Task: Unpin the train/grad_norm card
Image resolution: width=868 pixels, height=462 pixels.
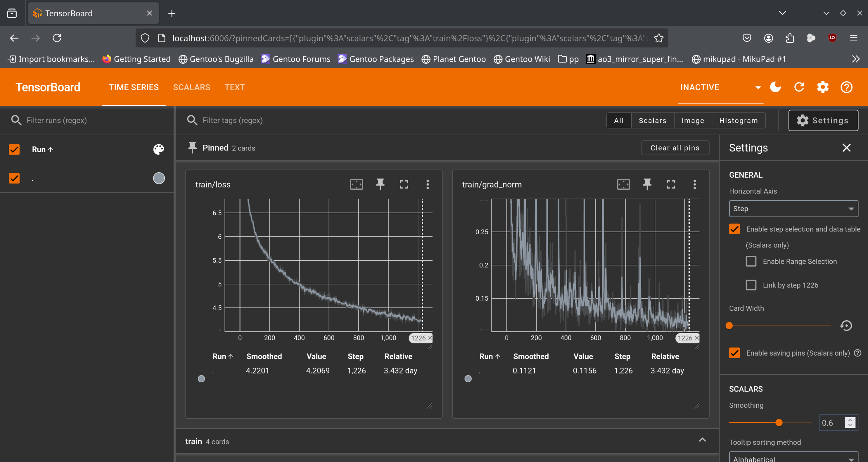Action: [647, 184]
